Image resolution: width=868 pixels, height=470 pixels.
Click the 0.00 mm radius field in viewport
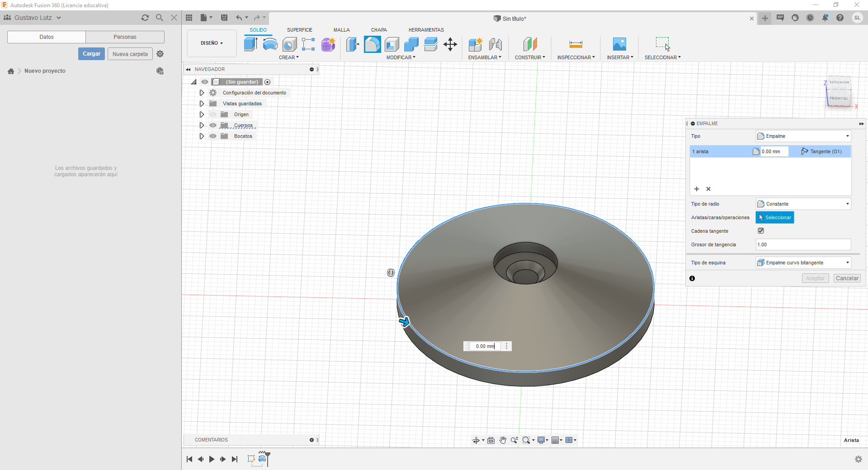coord(485,346)
